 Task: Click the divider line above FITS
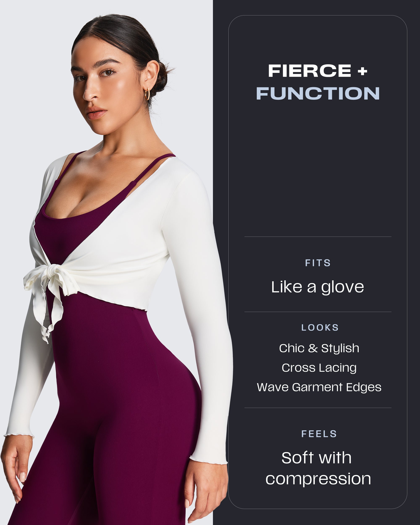click(318, 236)
